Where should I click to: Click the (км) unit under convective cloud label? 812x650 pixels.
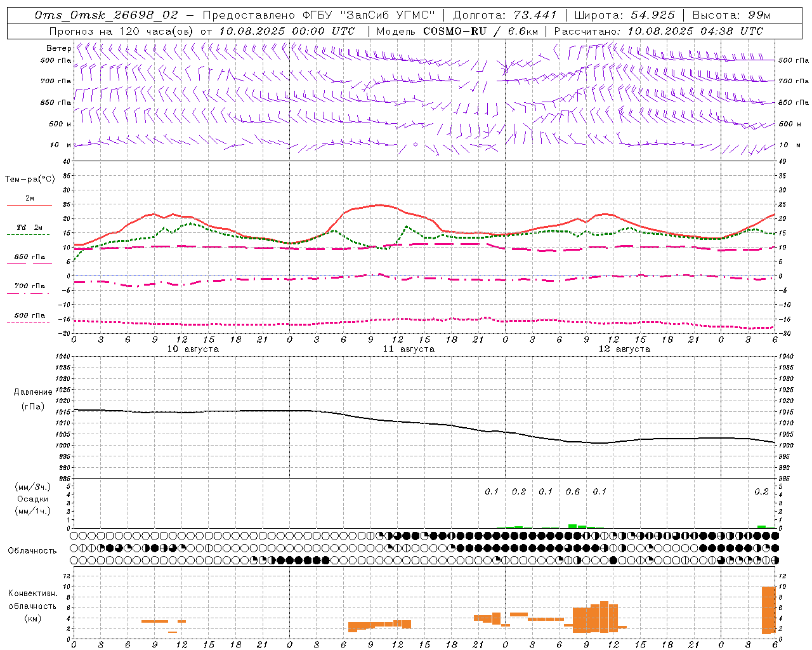click(33, 619)
